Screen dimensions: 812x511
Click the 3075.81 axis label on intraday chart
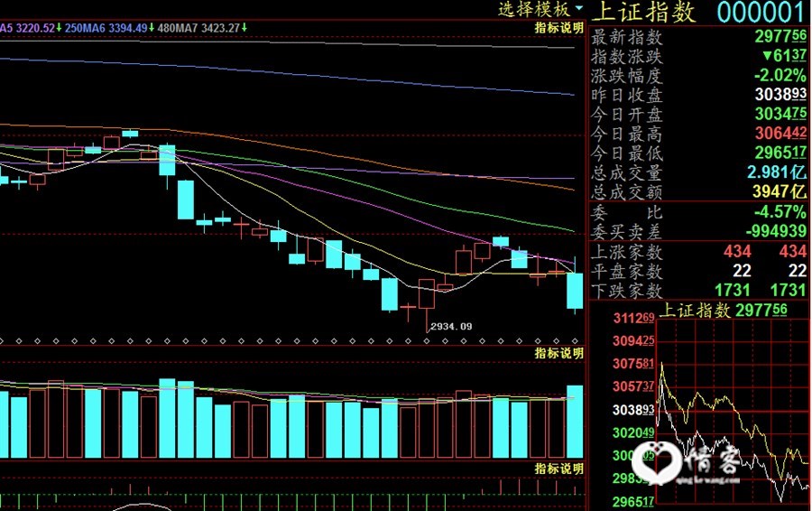coord(633,364)
